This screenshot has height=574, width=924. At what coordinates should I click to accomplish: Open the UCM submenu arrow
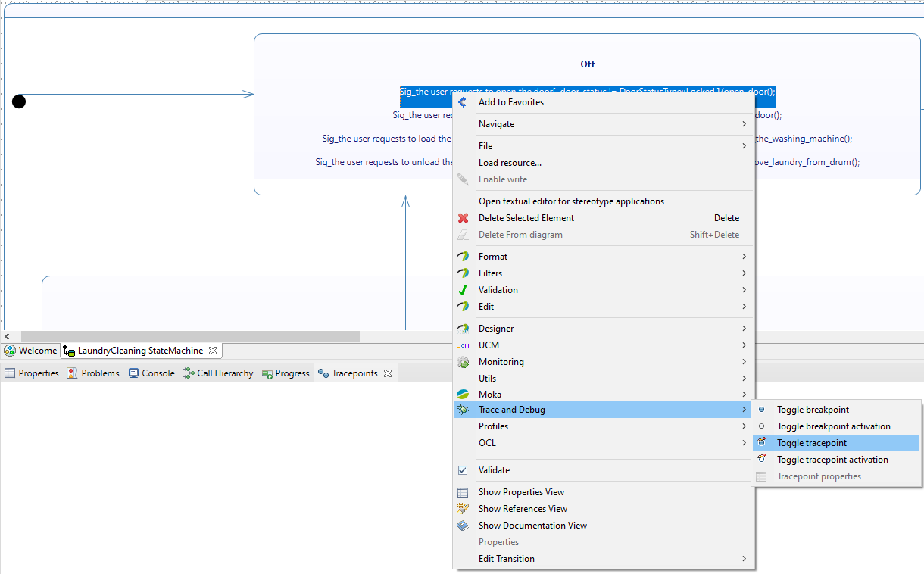click(x=744, y=345)
